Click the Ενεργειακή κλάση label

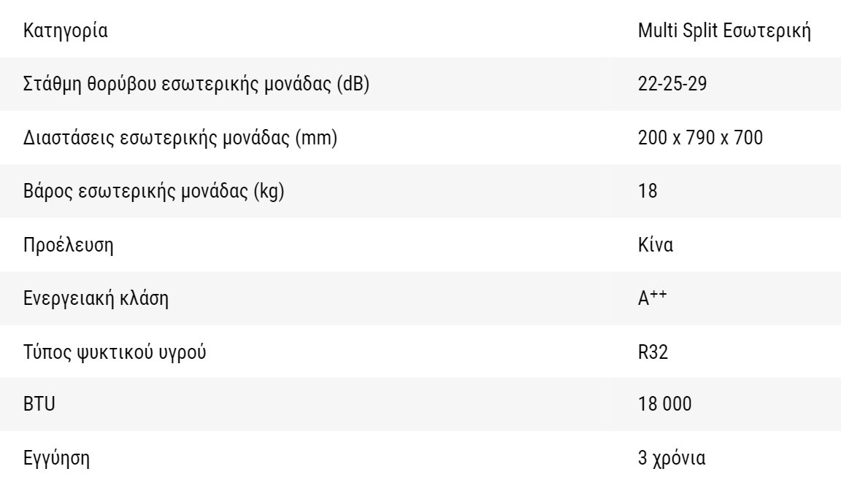tap(96, 298)
